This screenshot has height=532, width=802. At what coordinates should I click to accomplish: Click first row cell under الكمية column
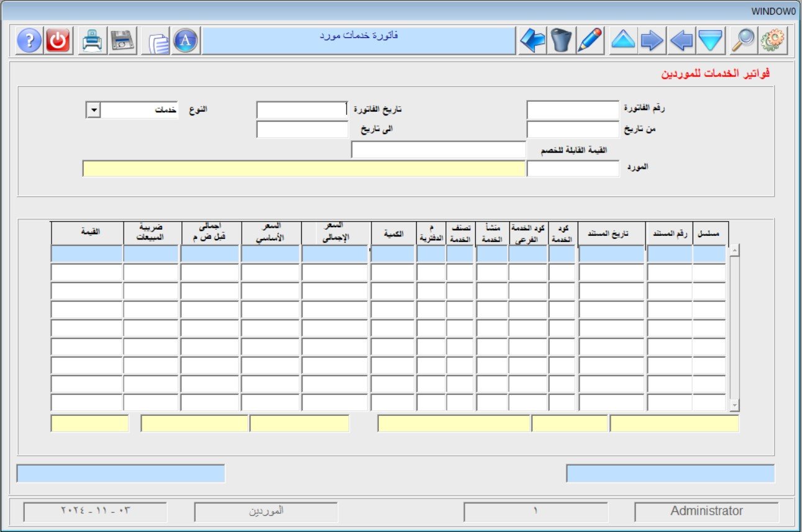[x=393, y=253]
